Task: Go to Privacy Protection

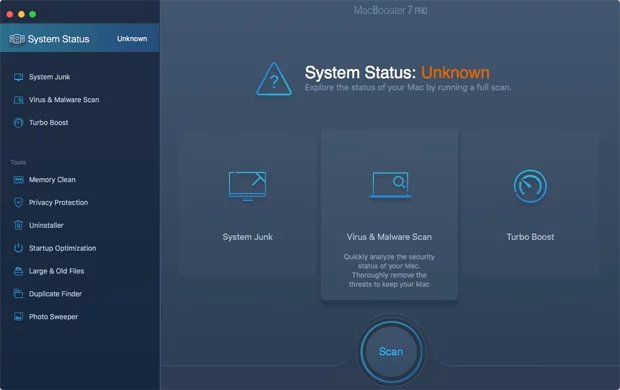Action: 59,203
